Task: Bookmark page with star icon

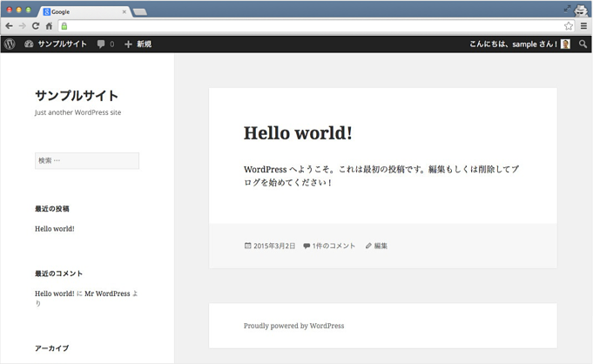Action: coord(569,26)
